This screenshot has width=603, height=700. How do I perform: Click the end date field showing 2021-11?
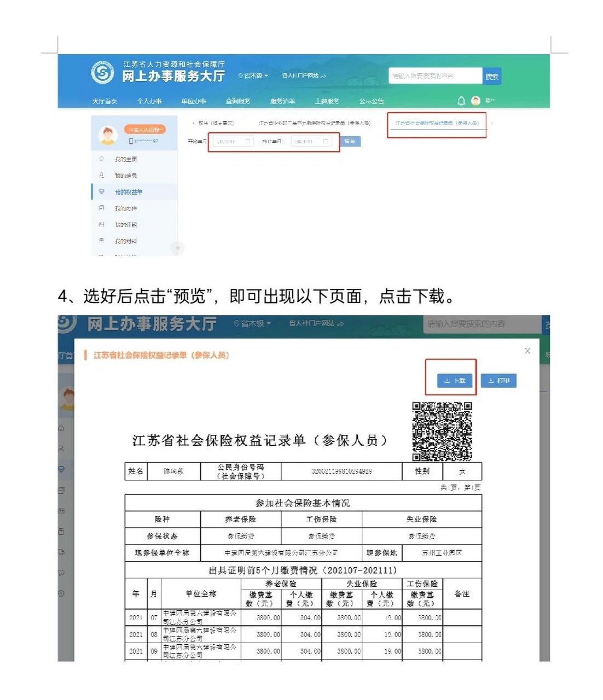[311, 142]
